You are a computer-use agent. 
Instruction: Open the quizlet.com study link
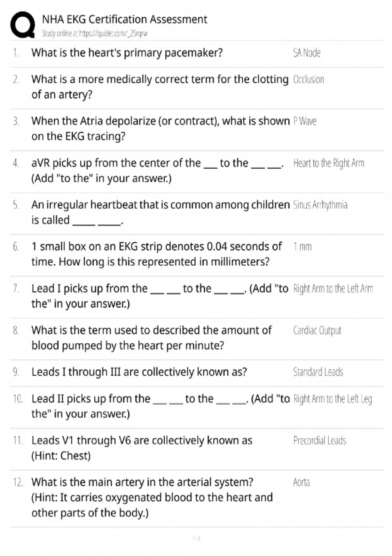coord(95,33)
